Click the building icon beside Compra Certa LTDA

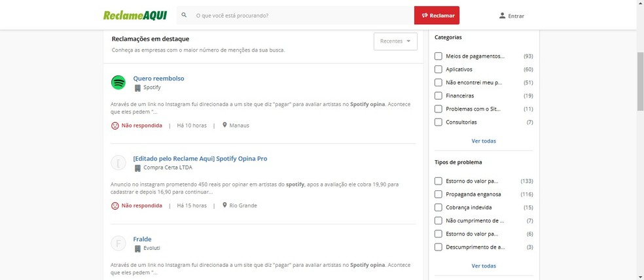137,168
